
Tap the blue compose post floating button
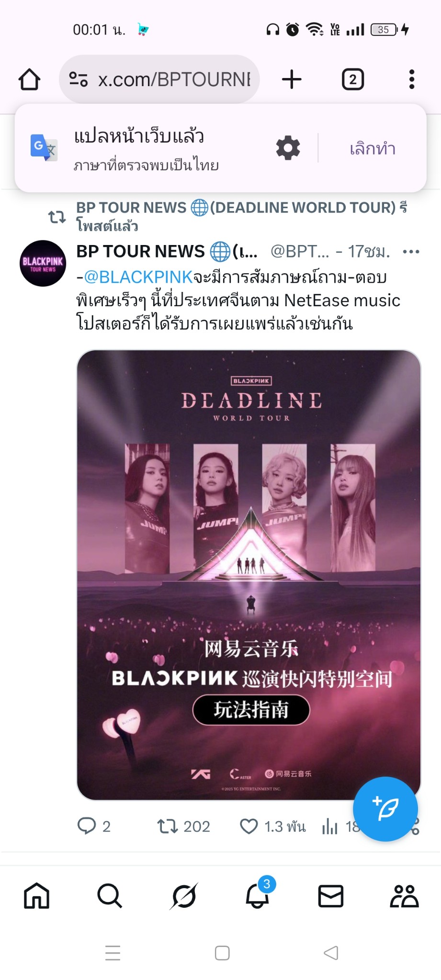click(x=385, y=809)
